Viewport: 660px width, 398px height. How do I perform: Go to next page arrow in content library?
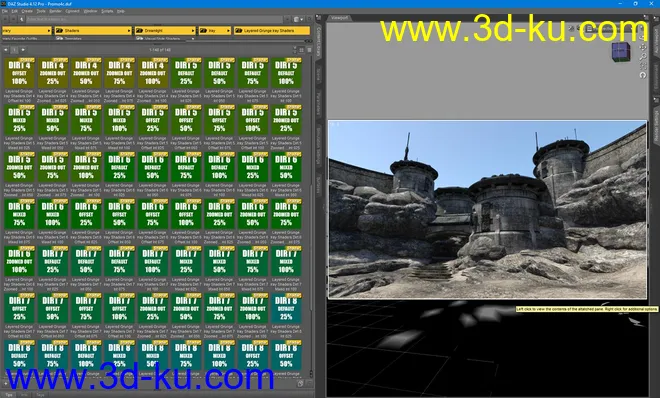(23, 50)
